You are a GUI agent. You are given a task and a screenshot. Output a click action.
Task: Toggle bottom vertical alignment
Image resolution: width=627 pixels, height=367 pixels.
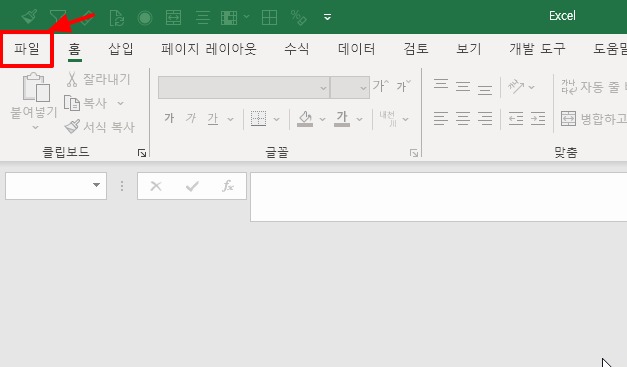pos(485,90)
